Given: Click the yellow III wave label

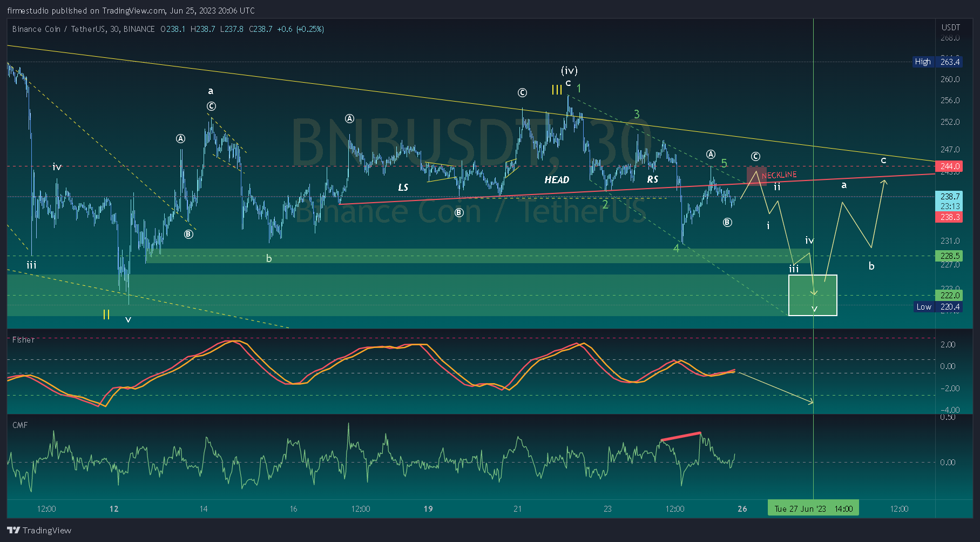Looking at the screenshot, I should [x=557, y=90].
